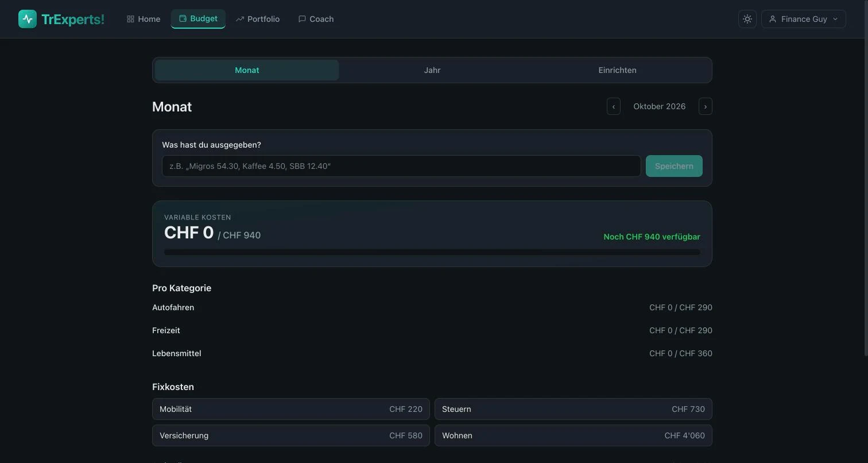The image size is (868, 463).
Task: Click the Budget wallet icon
Action: tap(183, 18)
